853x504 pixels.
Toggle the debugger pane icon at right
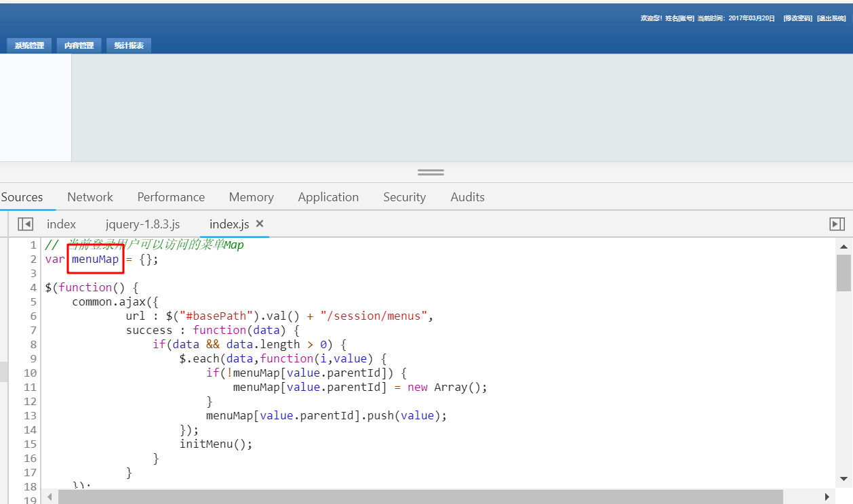click(x=837, y=224)
